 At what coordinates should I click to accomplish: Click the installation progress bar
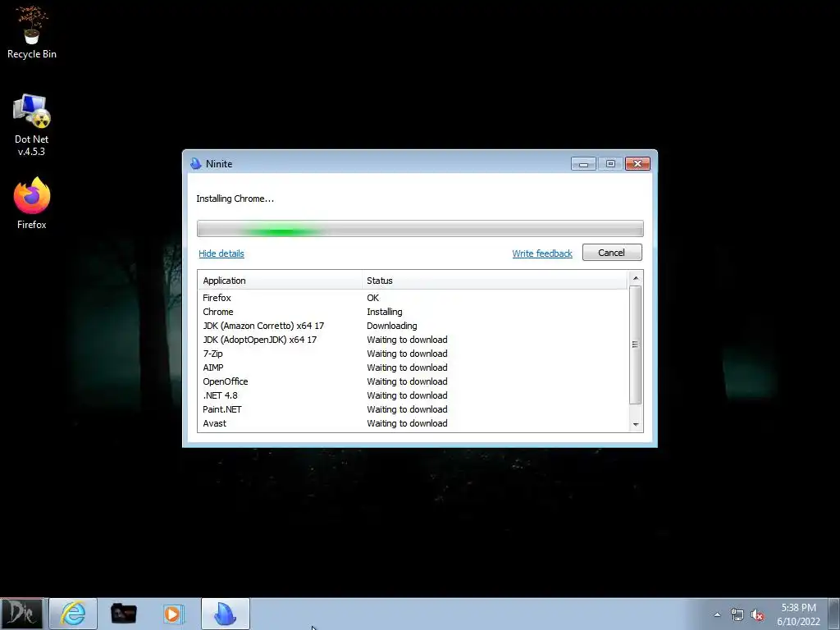[420, 228]
